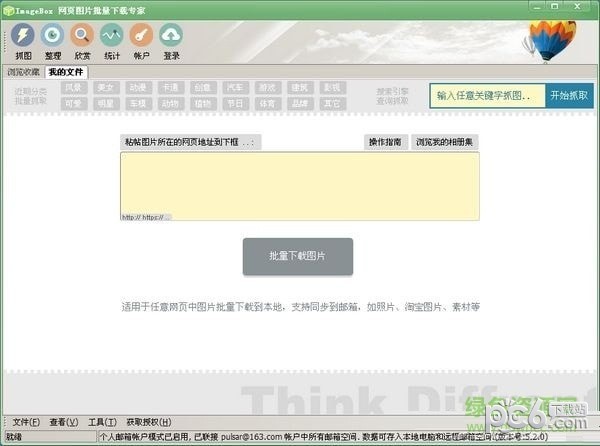
Task: Select the 卡通 category button
Action: pos(171,88)
